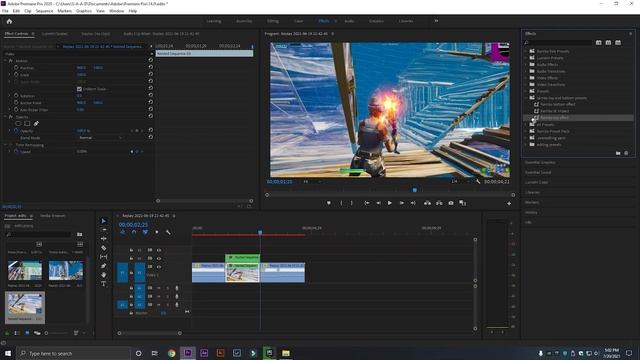The height and width of the screenshot is (360, 640).
Task: Uncheck the Uniform Scale checkbox
Action: tap(79, 89)
